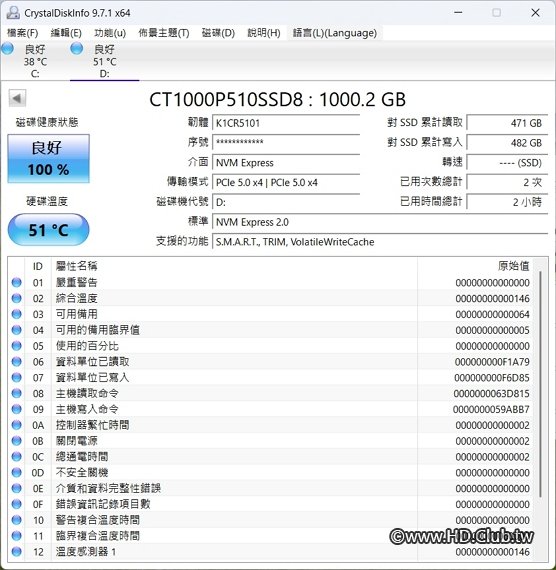
Task: Click status orb for attribute 06 資料單位已讀取
Action: click(x=16, y=362)
